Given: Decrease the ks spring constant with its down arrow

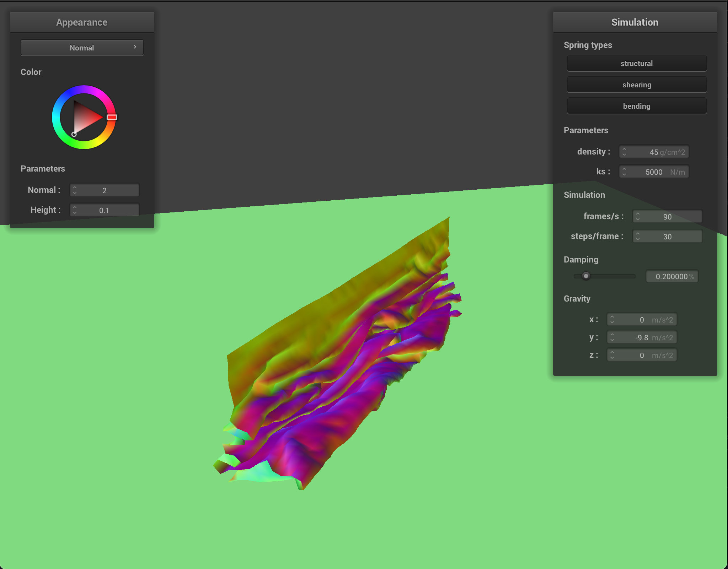Looking at the screenshot, I should coord(625,174).
